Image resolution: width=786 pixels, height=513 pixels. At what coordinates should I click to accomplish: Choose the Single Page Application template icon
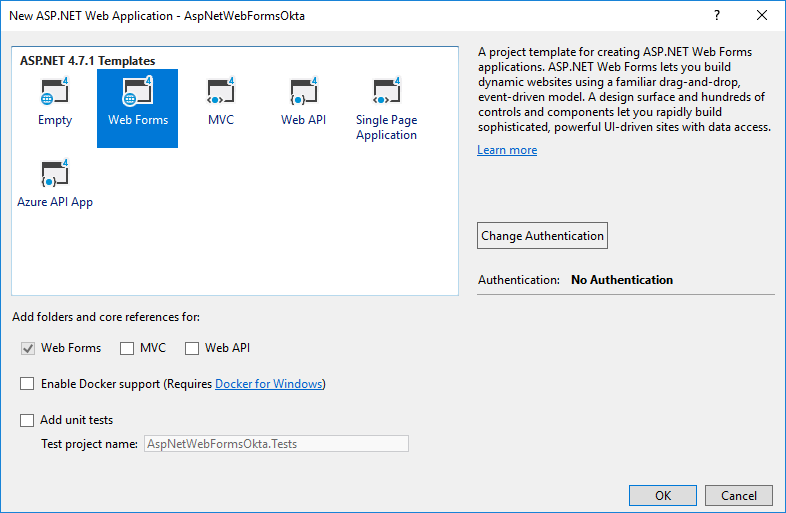[386, 93]
